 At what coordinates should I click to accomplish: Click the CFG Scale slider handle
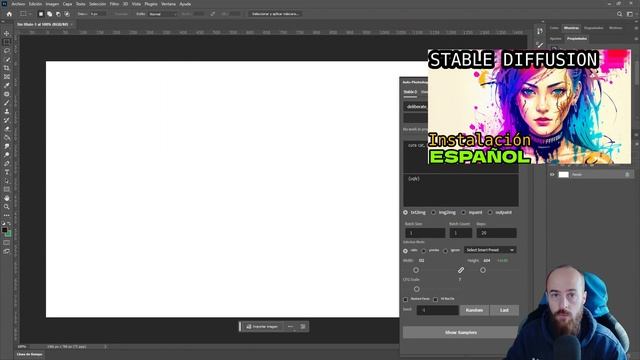(417, 289)
